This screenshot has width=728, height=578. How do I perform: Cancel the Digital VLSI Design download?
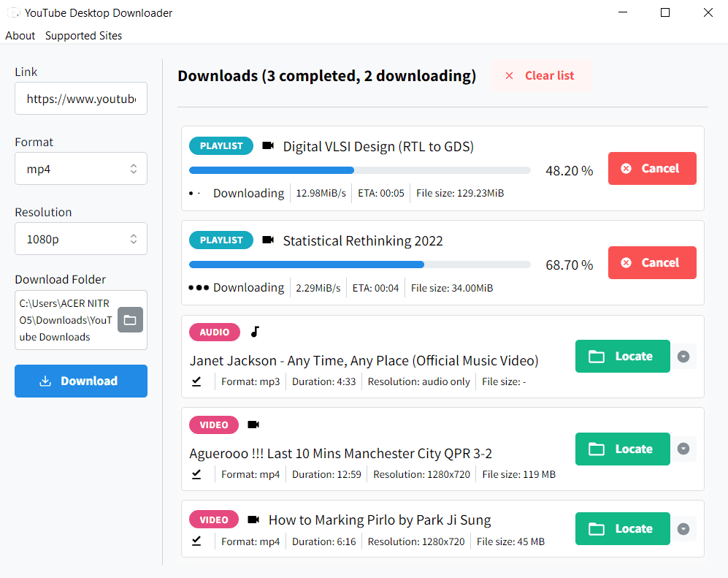pos(651,169)
